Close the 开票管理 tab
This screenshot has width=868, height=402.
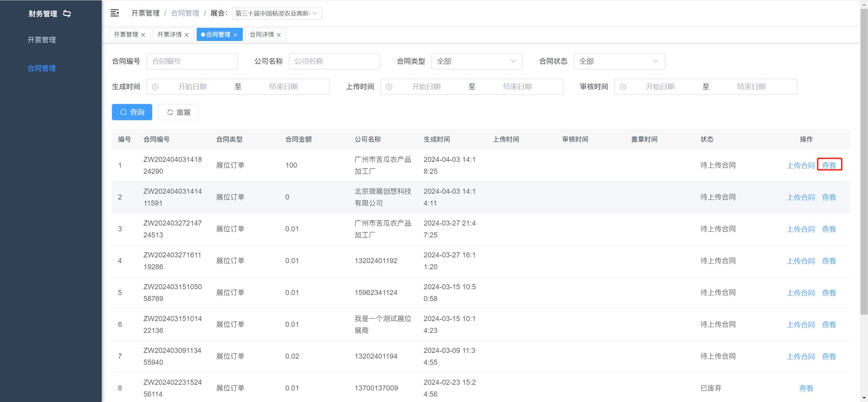[x=143, y=35]
